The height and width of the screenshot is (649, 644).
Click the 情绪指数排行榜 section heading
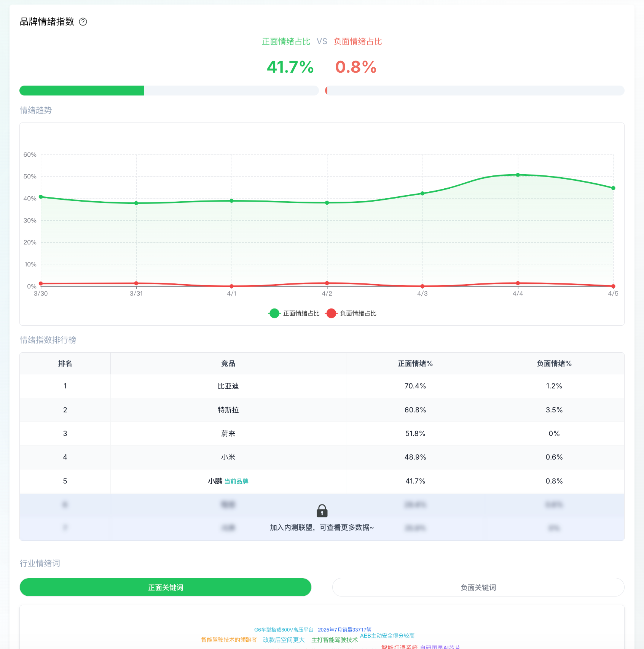pyautogui.click(x=48, y=340)
